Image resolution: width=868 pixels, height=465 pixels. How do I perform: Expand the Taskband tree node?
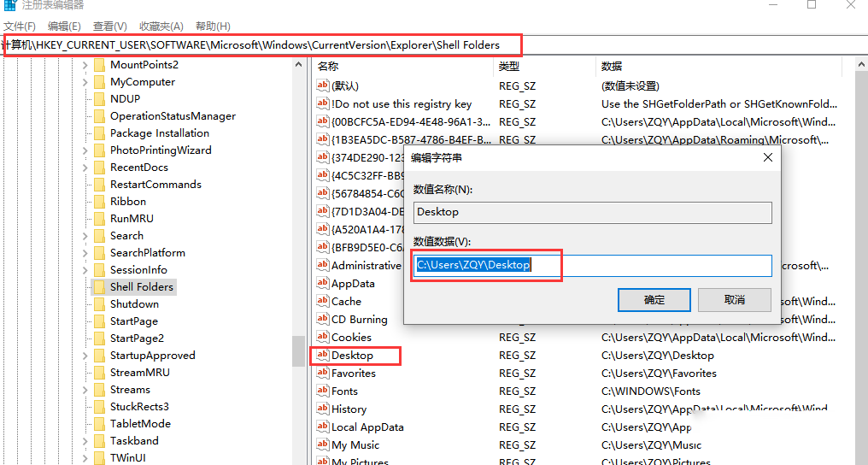click(x=85, y=441)
